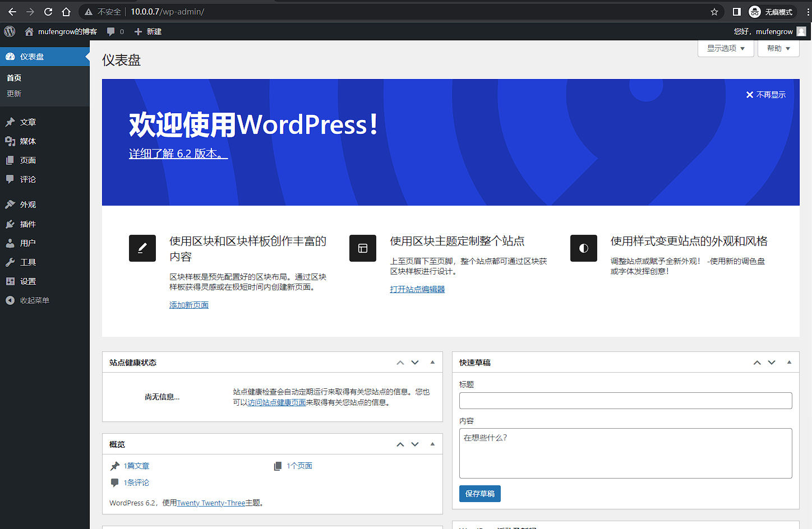The height and width of the screenshot is (529, 812).
Task: Open the 工具 tools menu
Action: click(x=45, y=262)
